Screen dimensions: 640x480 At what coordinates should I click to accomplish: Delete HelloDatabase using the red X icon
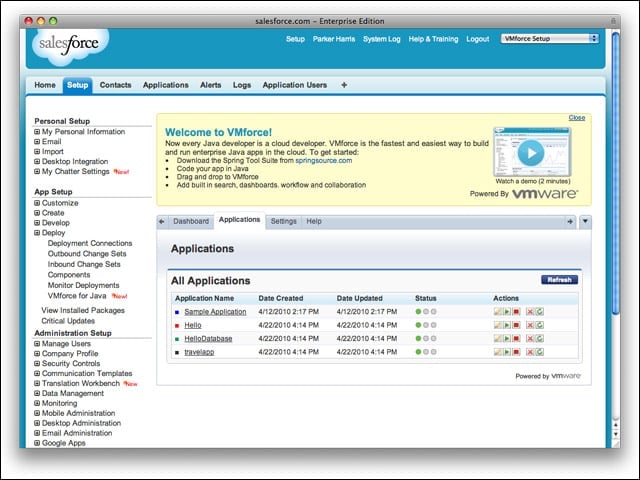pos(530,338)
